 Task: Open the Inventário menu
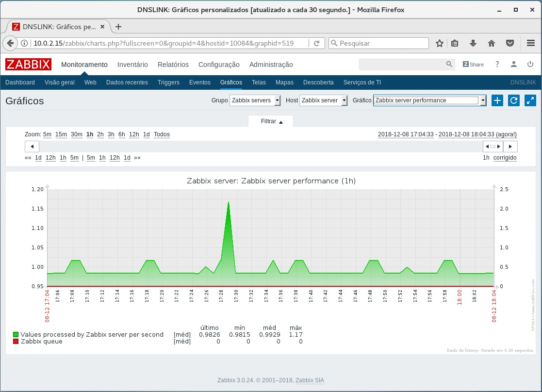[132, 65]
